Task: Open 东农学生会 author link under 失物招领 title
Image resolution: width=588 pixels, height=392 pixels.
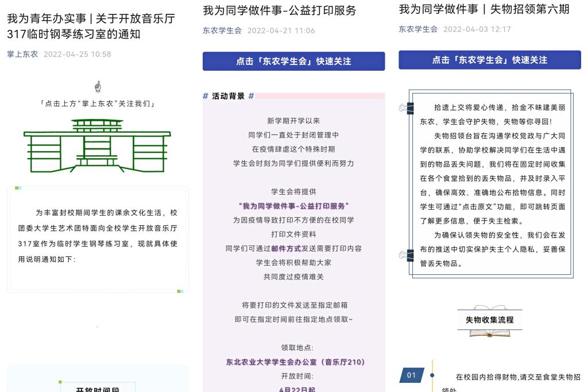Action: click(x=418, y=29)
